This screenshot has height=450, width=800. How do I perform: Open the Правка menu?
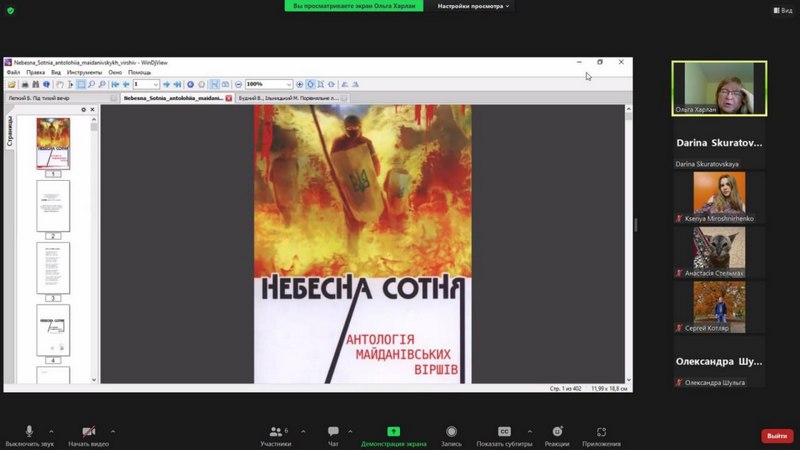(36, 72)
